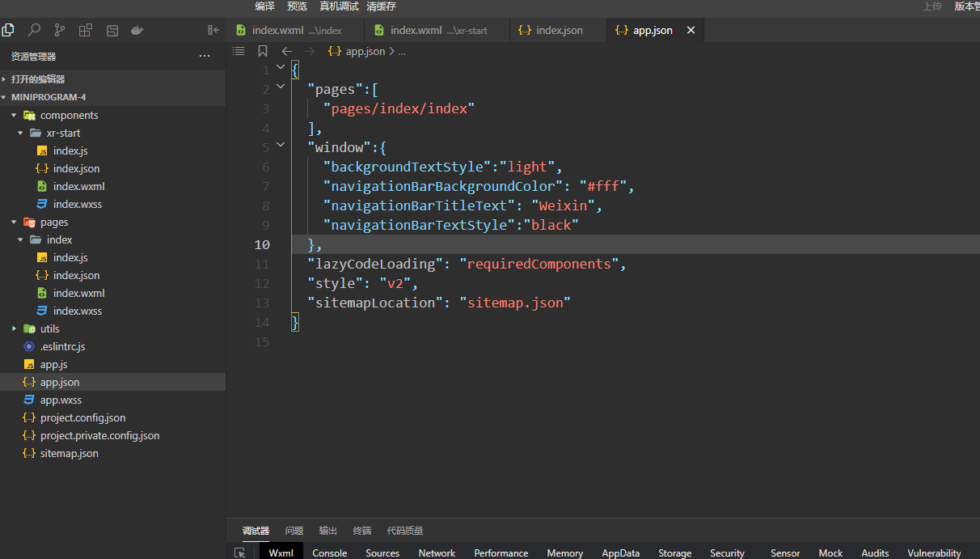The image size is (980, 559).
Task: Click the 预览 preview button
Action: click(297, 6)
